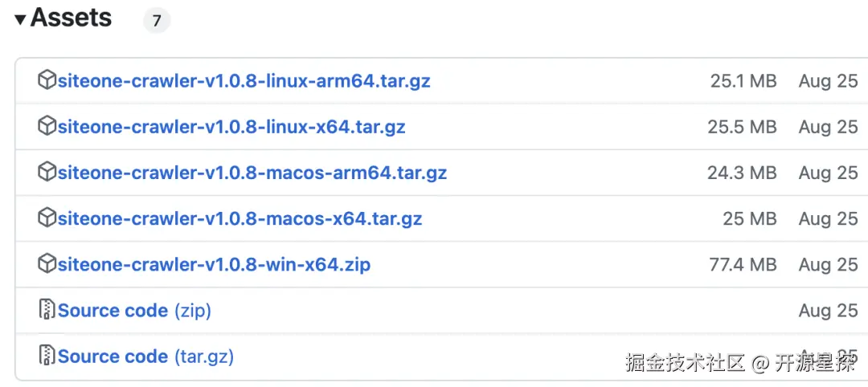
Task: Click package icon beside macos-x64 tarball
Action: click(47, 218)
